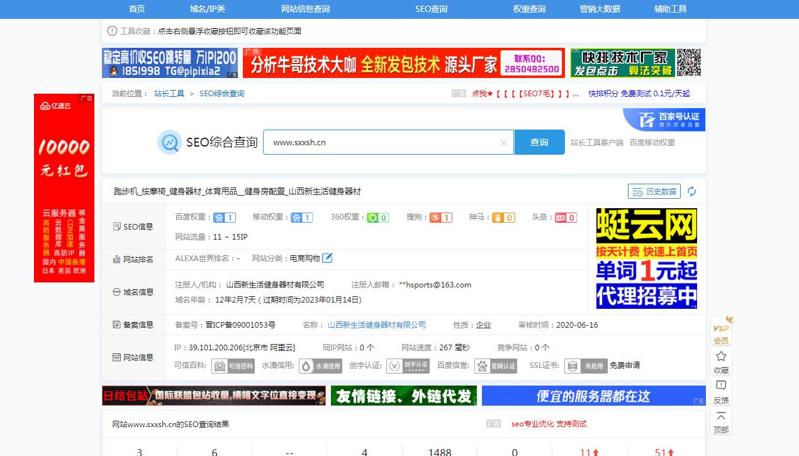
Task: Click the 搜狗 weight badge icon
Action: (441, 218)
